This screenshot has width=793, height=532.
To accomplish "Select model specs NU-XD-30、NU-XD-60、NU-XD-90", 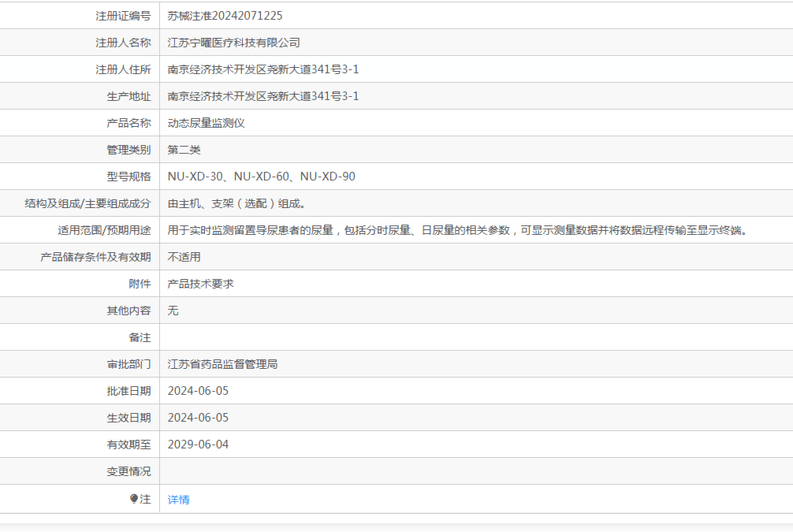I will 262,177.
